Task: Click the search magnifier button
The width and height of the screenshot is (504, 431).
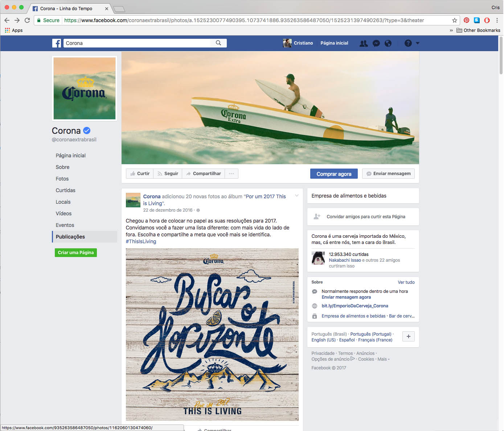Action: pos(218,43)
